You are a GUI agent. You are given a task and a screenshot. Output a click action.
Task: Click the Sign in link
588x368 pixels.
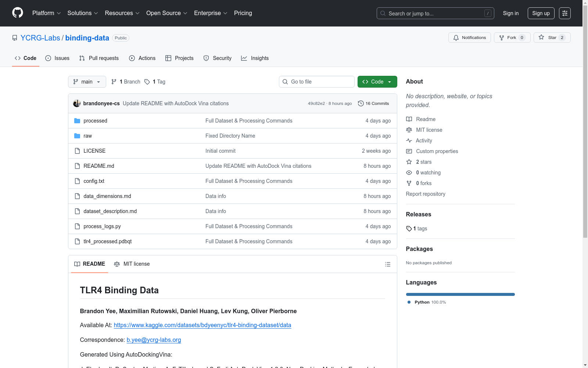pos(511,13)
